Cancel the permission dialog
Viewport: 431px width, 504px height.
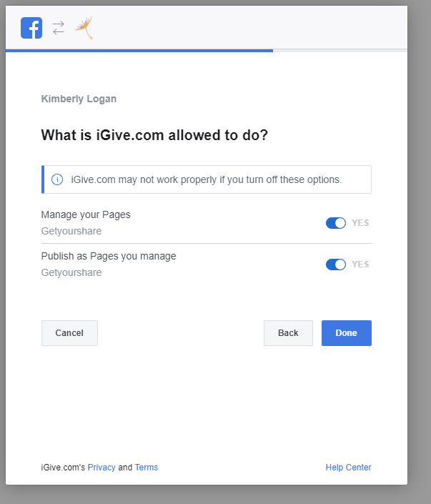point(69,333)
